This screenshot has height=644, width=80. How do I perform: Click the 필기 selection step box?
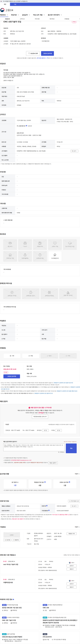(x=49, y=356)
